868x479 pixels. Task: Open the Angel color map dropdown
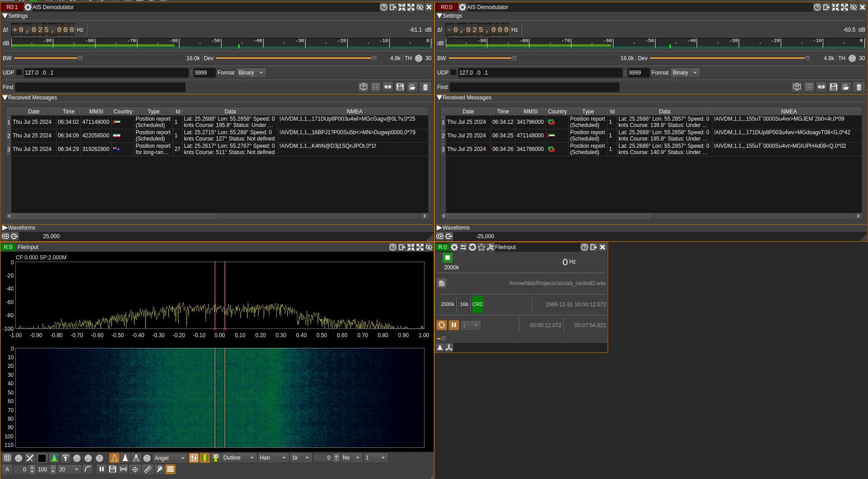[x=170, y=458]
